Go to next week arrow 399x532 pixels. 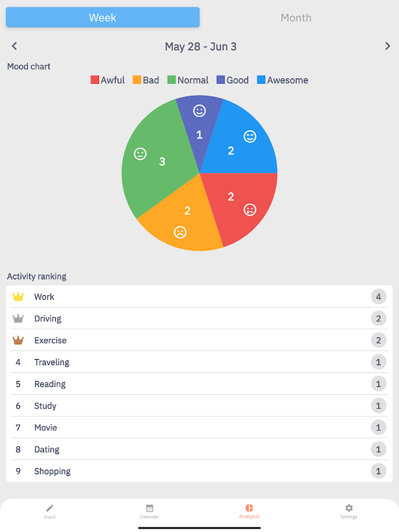pos(388,46)
